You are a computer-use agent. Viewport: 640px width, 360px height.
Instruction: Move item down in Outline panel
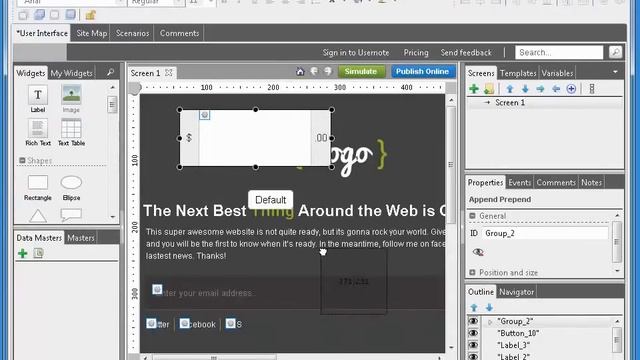click(489, 307)
